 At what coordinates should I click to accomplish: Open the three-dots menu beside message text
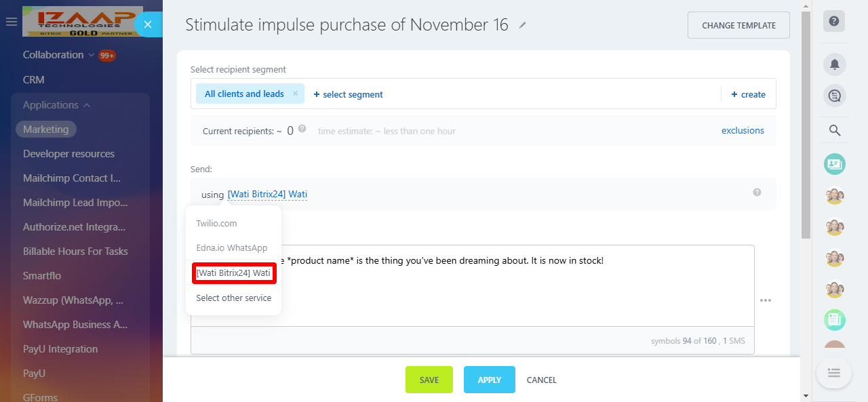pos(766,300)
